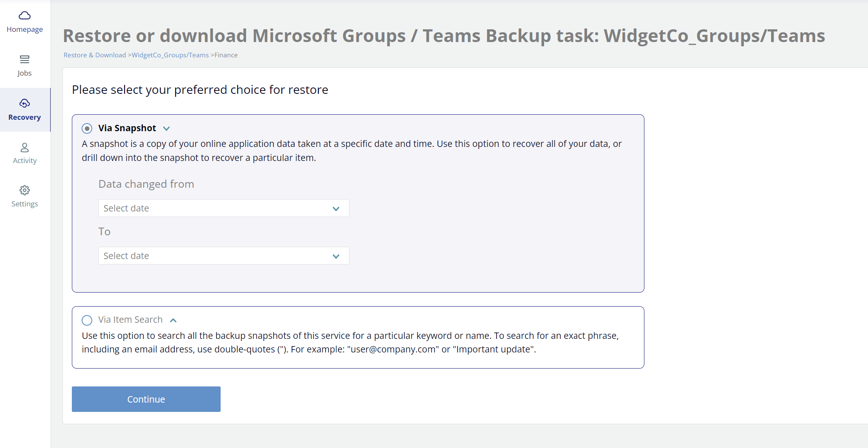Select the Via Item Search radio button
Viewport: 868px width, 448px height.
(87, 320)
